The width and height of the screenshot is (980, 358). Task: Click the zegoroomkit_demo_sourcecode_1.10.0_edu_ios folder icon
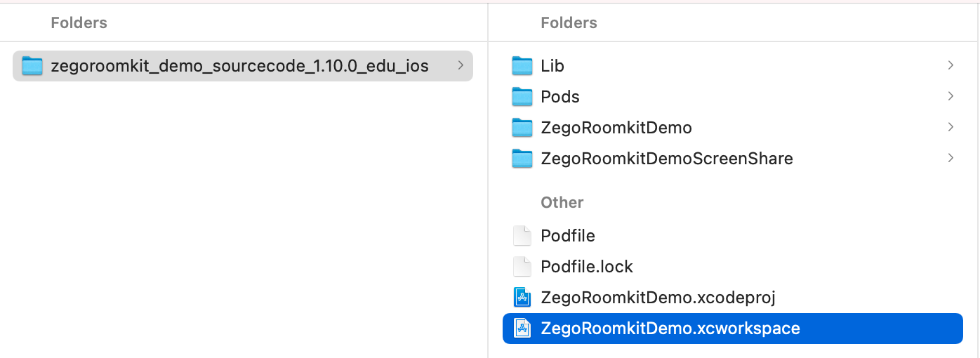[32, 66]
